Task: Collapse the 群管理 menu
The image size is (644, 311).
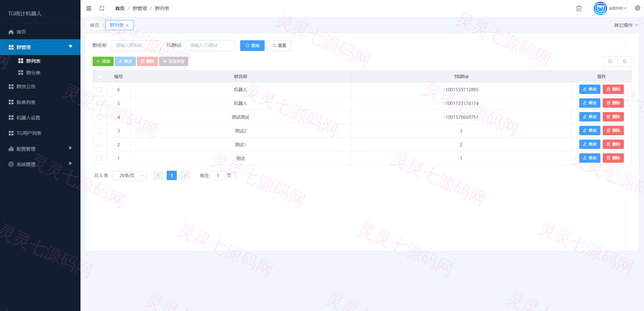Action: click(40, 47)
